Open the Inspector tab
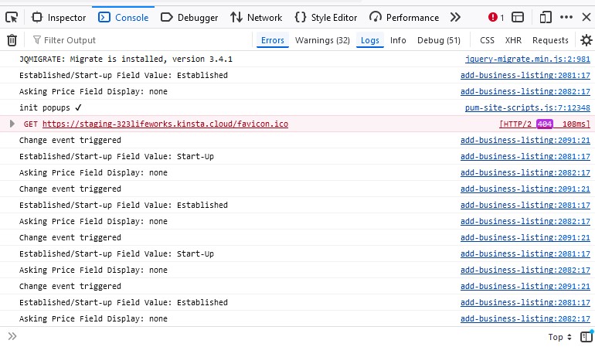Screen dimensions: 595x364 [59, 18]
